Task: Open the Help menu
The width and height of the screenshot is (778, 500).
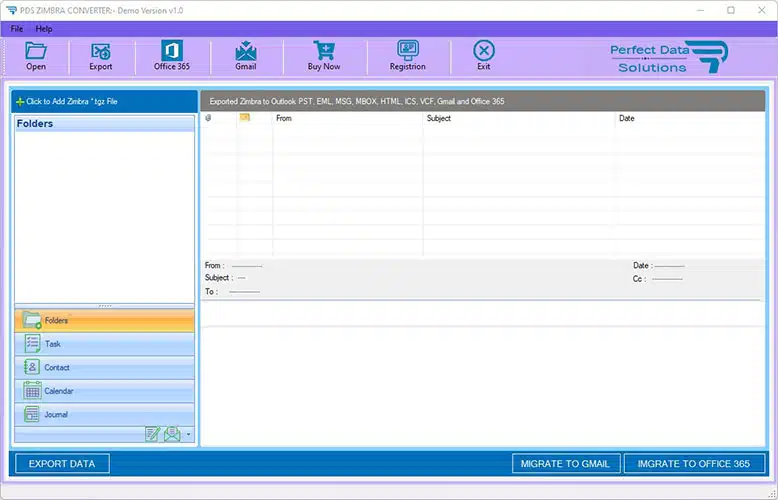Action: 44,29
